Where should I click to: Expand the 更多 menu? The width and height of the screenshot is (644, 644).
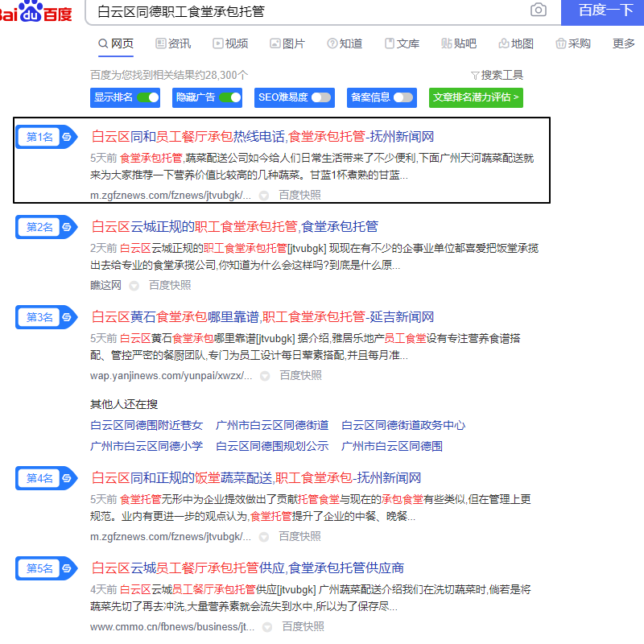pos(623,43)
